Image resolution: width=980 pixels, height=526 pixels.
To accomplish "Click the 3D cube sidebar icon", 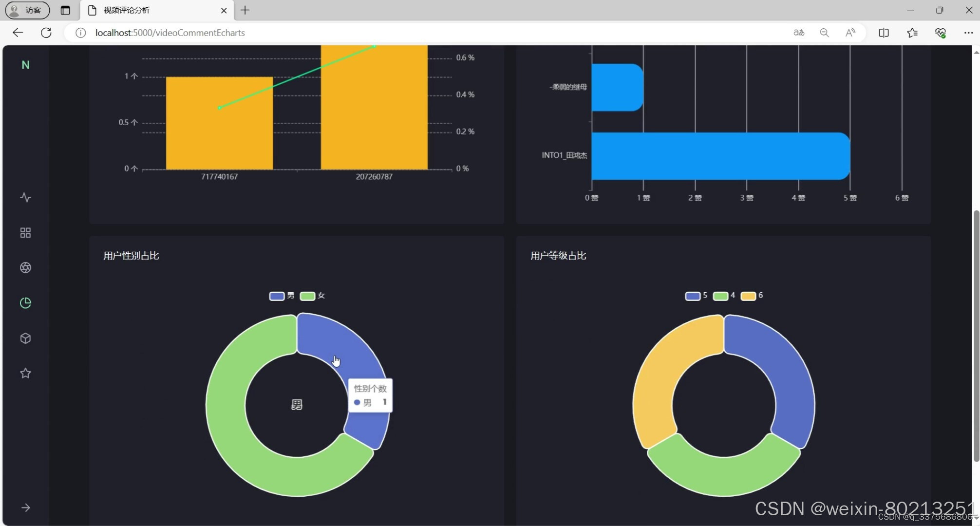I will pos(25,338).
